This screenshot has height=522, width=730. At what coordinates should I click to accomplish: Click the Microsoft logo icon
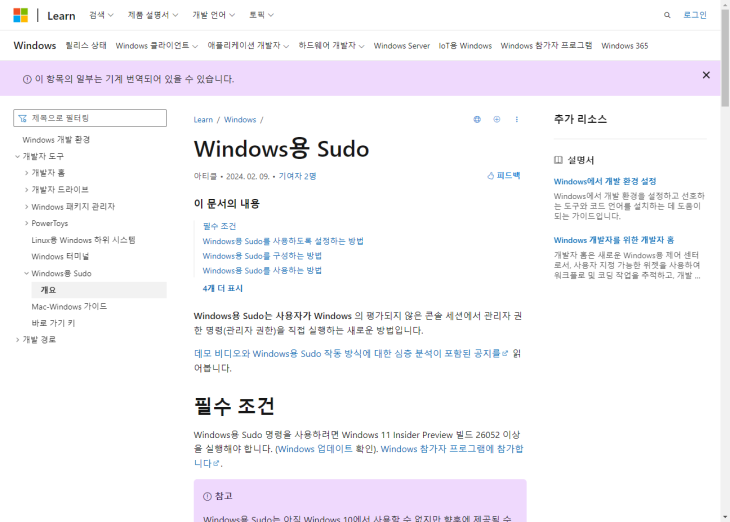20,15
